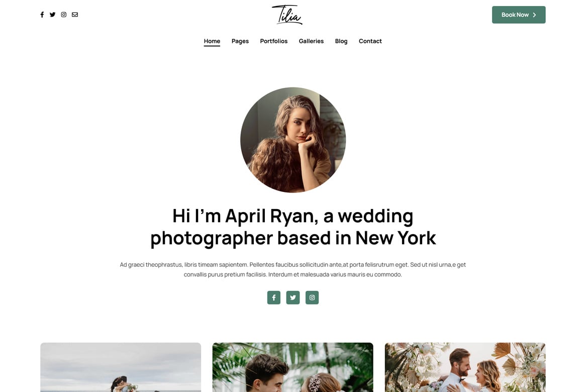Viewport: 588px width, 392px height.
Task: Open the Galleries menu
Action: (311, 41)
